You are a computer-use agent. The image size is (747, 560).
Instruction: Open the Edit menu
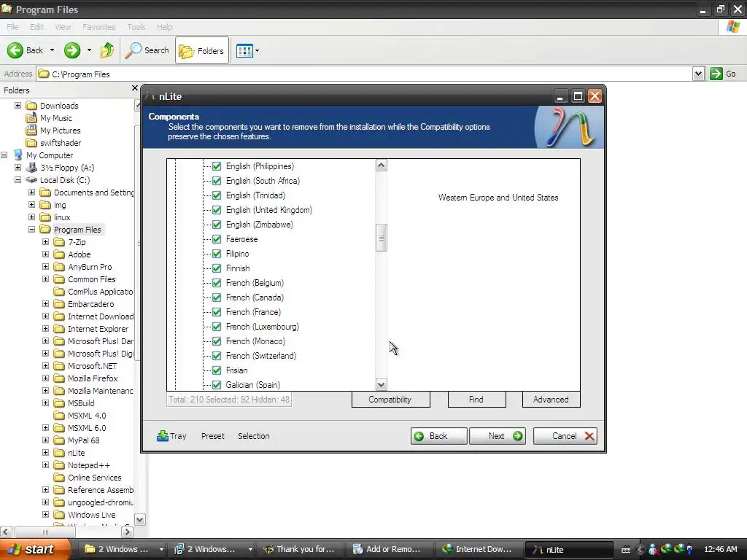pyautogui.click(x=36, y=27)
